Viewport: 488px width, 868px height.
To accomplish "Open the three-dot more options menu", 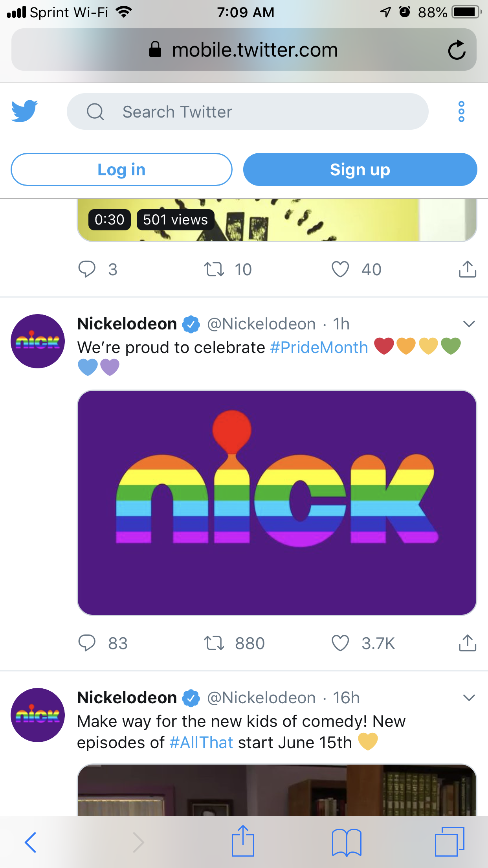I will 461,112.
